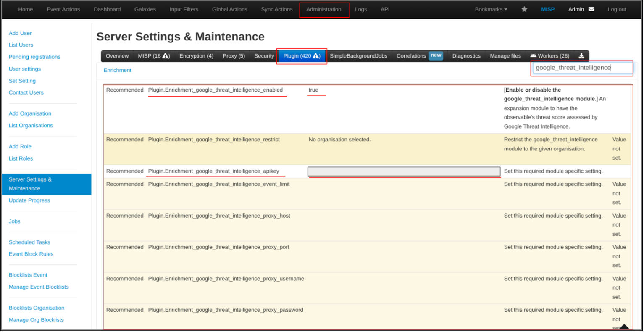Open the Bookmarks dropdown
The image size is (644, 332).
tap(491, 9)
